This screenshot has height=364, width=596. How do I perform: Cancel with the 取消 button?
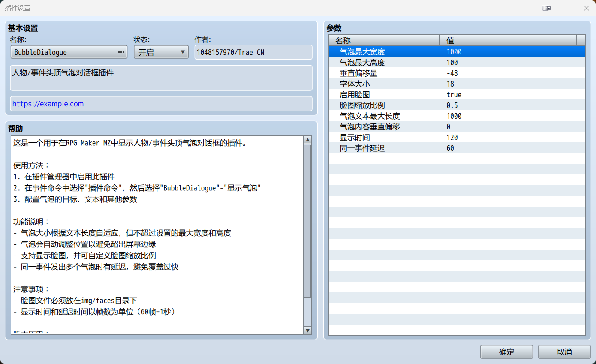click(564, 352)
